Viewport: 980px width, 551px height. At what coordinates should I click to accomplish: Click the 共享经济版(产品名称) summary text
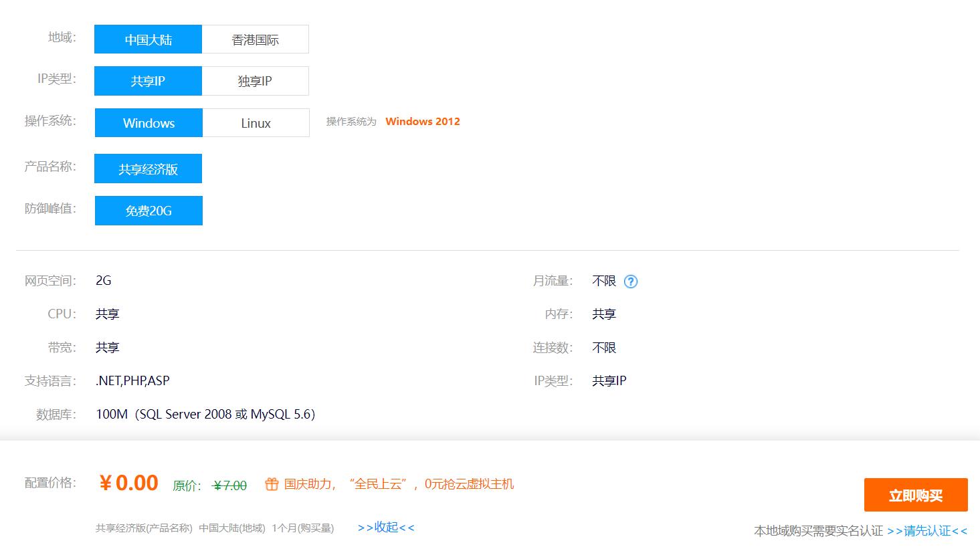coord(144,528)
